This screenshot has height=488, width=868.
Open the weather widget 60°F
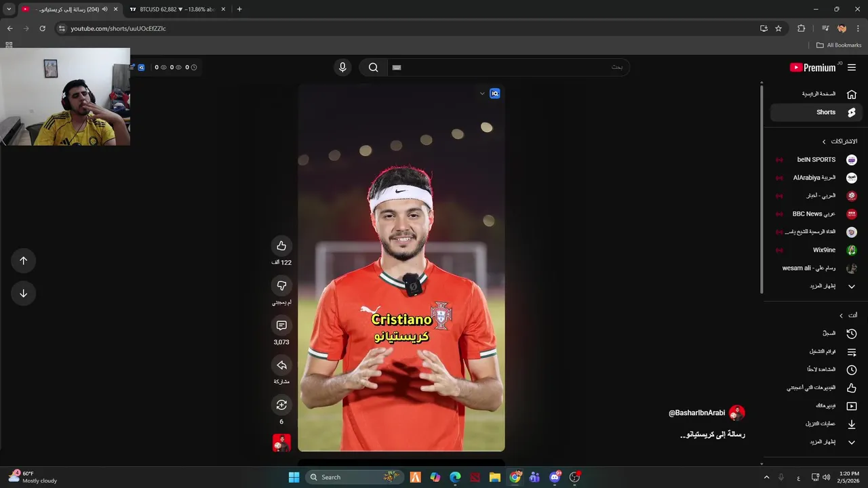tap(33, 477)
